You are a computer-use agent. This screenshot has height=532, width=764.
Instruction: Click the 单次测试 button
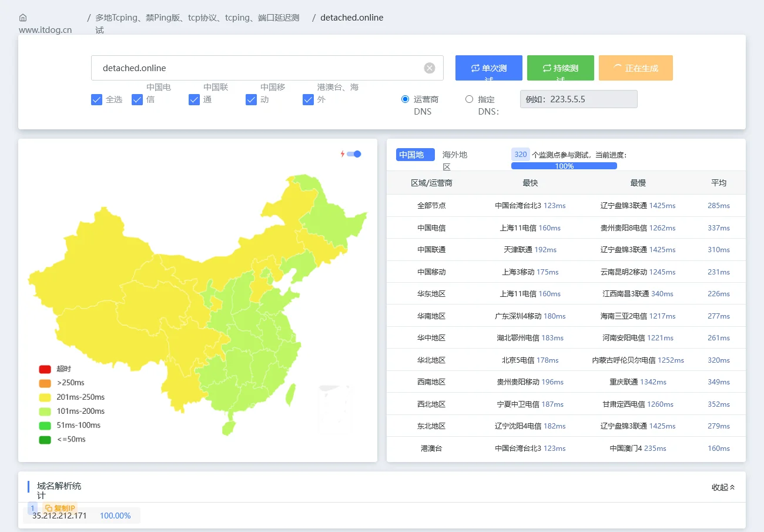489,68
